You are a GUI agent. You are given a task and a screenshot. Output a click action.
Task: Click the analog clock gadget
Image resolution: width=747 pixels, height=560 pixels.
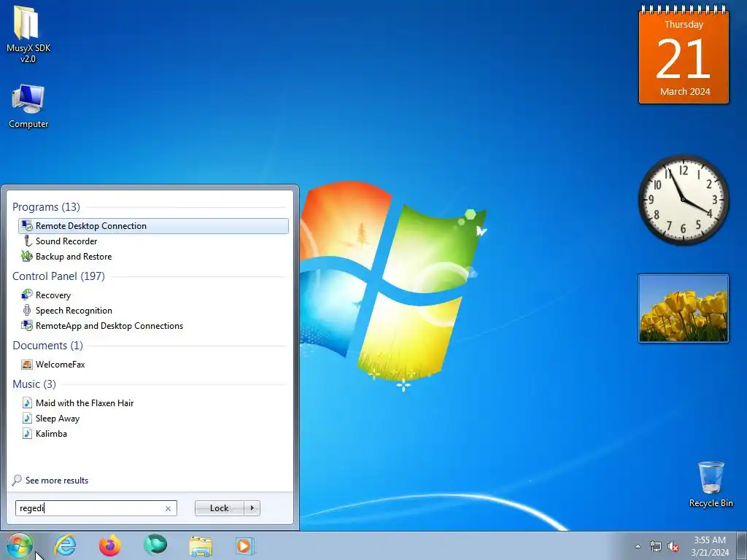click(684, 200)
